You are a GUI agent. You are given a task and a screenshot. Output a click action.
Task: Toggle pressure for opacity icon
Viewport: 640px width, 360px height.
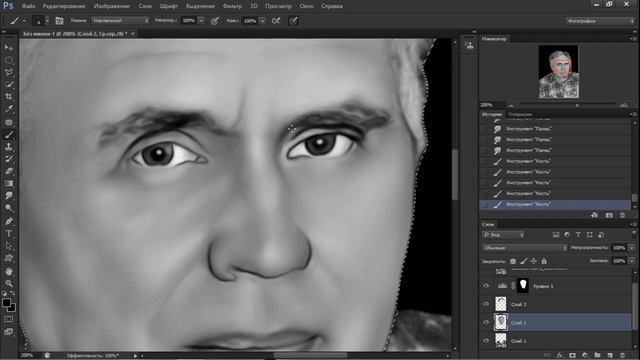[215, 20]
